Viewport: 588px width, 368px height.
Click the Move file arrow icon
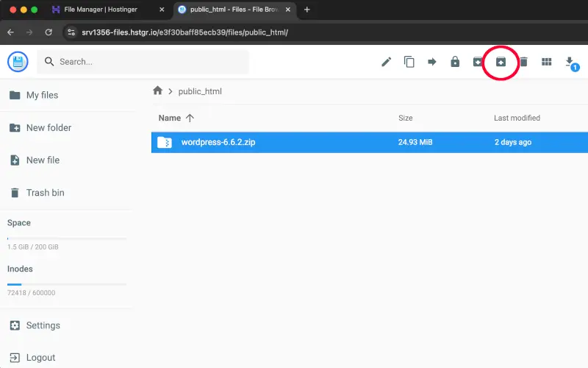click(432, 62)
